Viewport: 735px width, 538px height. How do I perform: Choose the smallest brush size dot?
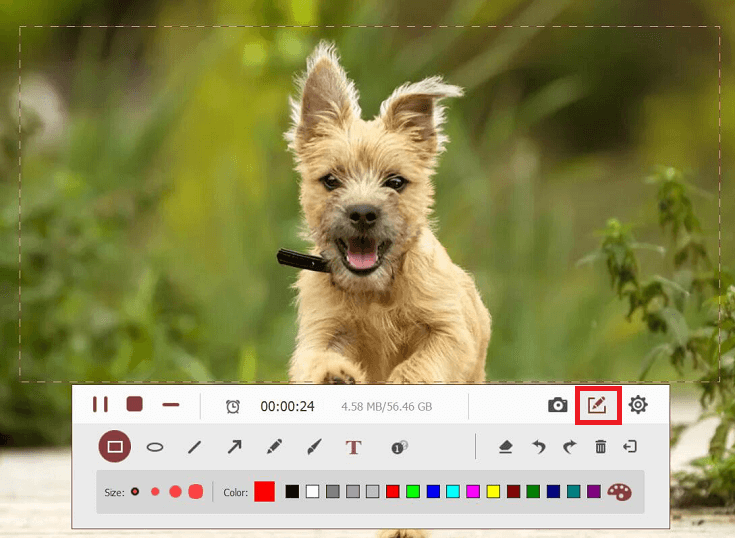(x=135, y=492)
